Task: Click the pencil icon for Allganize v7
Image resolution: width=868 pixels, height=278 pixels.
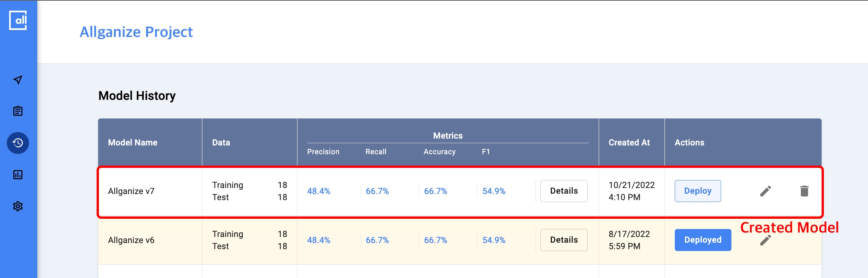Action: tap(765, 191)
